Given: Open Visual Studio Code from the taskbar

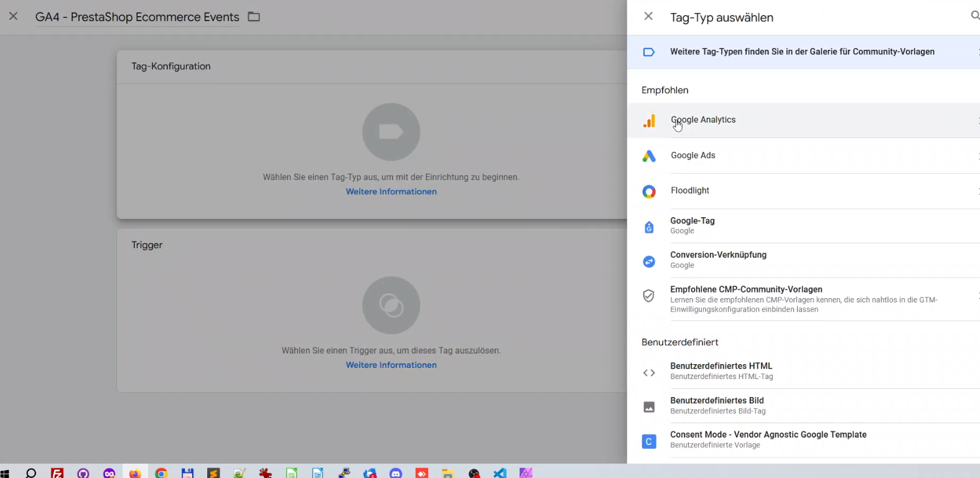Looking at the screenshot, I should coord(500,474).
